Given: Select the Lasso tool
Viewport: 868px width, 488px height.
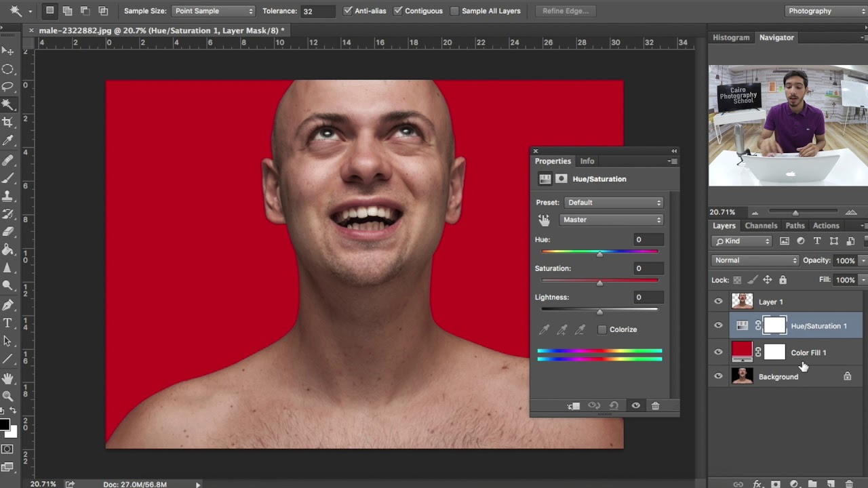Looking at the screenshot, I should click(x=8, y=86).
